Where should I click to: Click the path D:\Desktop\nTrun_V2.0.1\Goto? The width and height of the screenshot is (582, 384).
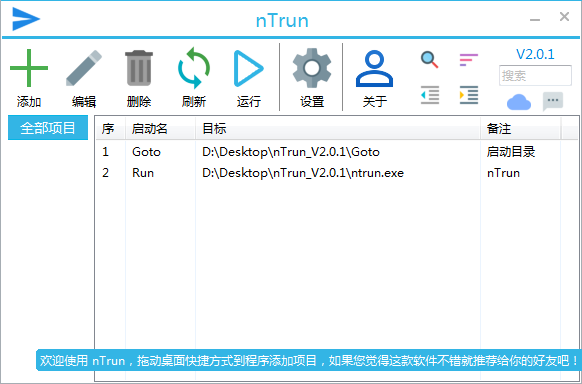(x=291, y=152)
